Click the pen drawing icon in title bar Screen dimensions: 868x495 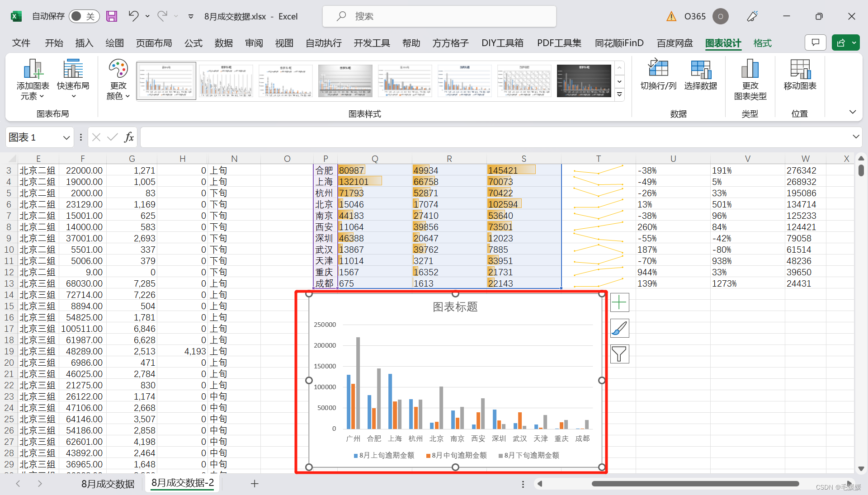coord(752,16)
